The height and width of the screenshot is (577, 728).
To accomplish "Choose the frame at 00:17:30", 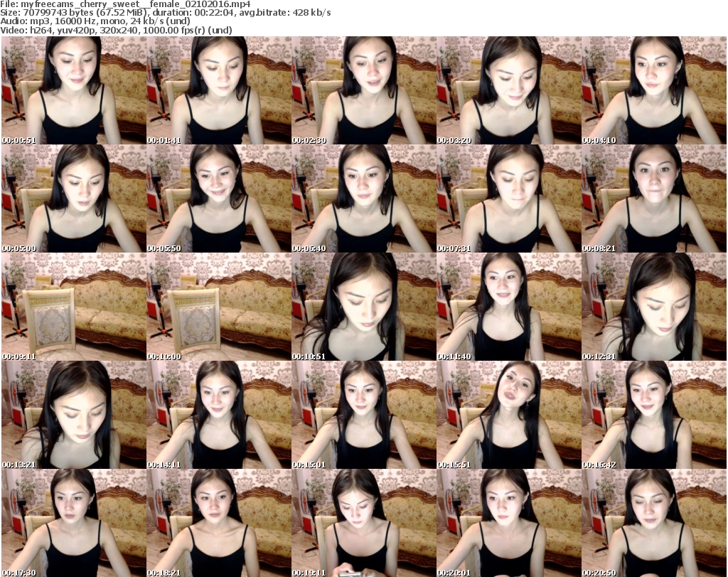I will pos(73,523).
